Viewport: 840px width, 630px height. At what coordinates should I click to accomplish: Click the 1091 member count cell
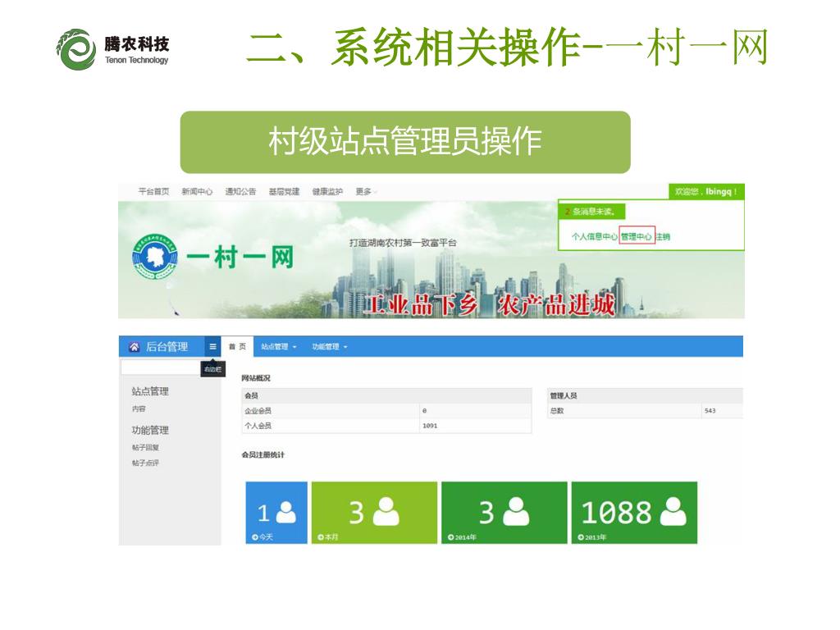click(430, 426)
